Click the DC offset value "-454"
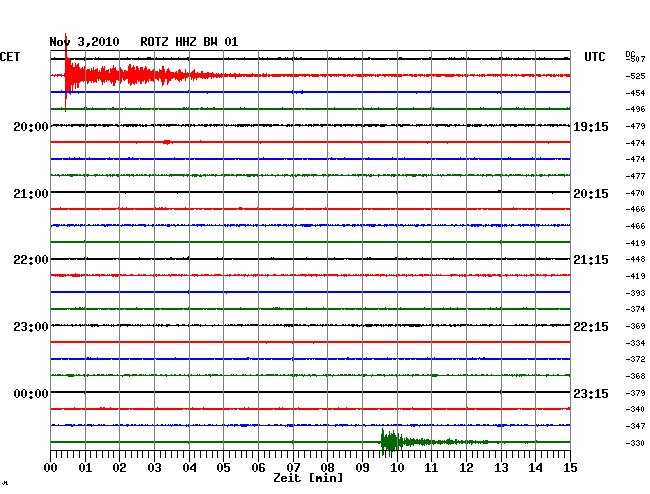Viewport: 650px width, 494px height. [635, 93]
